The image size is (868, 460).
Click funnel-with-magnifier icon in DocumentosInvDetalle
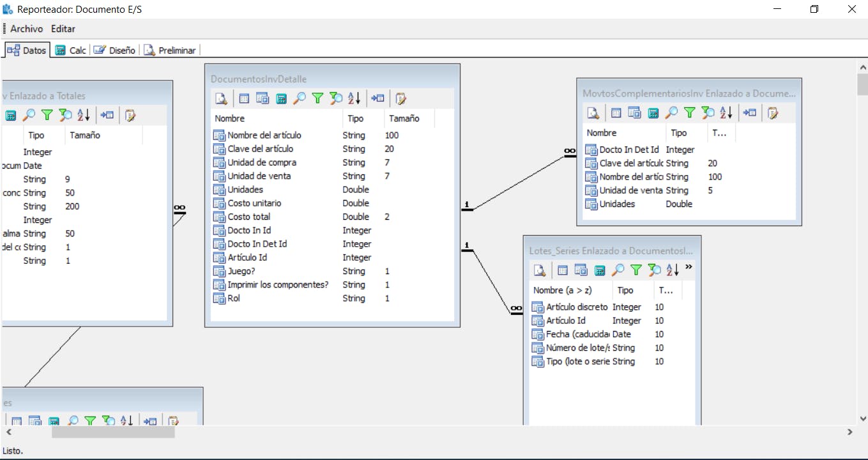tap(336, 98)
